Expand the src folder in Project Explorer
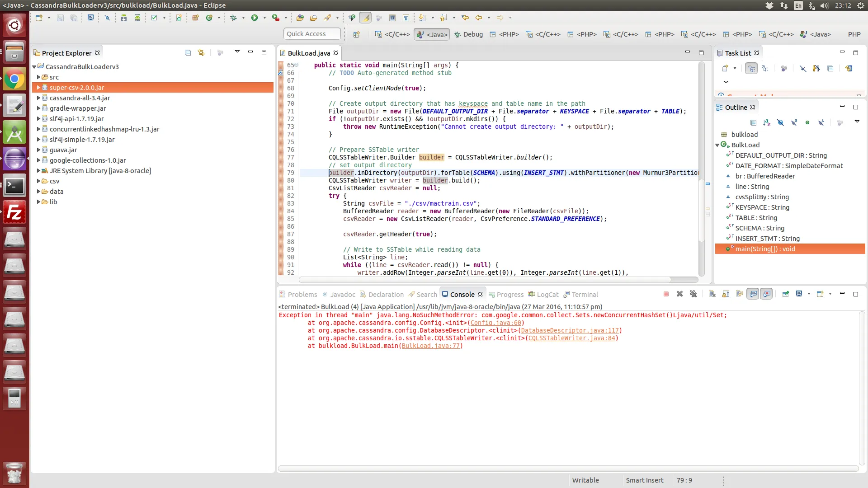Image resolution: width=868 pixels, height=488 pixels. click(x=38, y=77)
